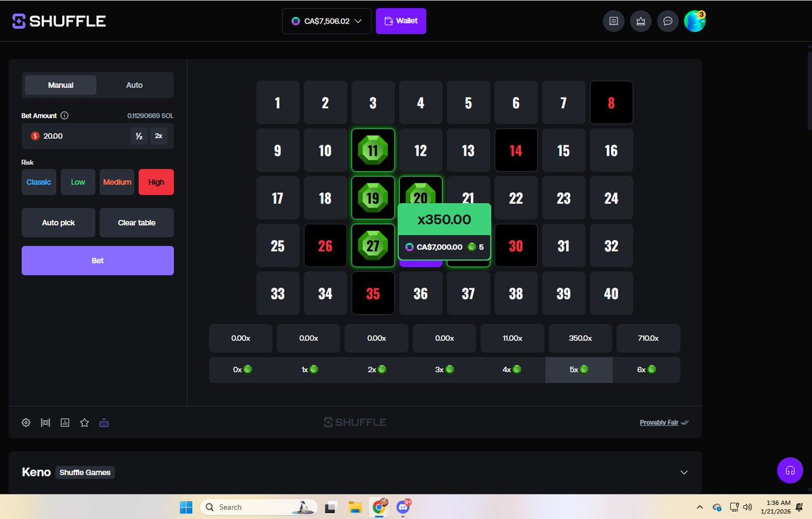Screen dimensions: 812x519
Task: Click the 11.00x multiplier cell
Action: point(512,338)
